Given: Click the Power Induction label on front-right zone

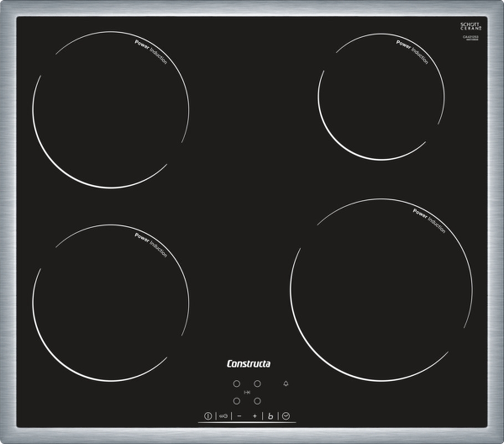Looking at the screenshot, I should [x=429, y=220].
